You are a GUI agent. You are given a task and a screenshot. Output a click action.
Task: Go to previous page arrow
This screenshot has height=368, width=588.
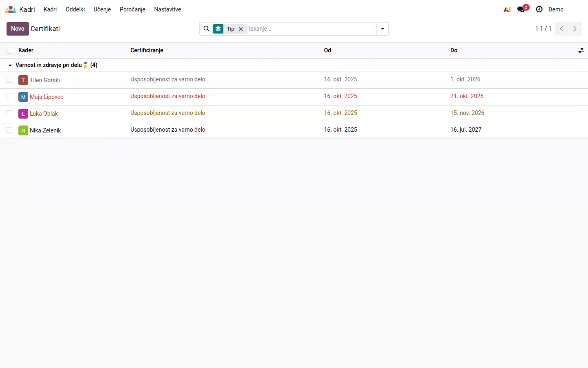click(561, 29)
